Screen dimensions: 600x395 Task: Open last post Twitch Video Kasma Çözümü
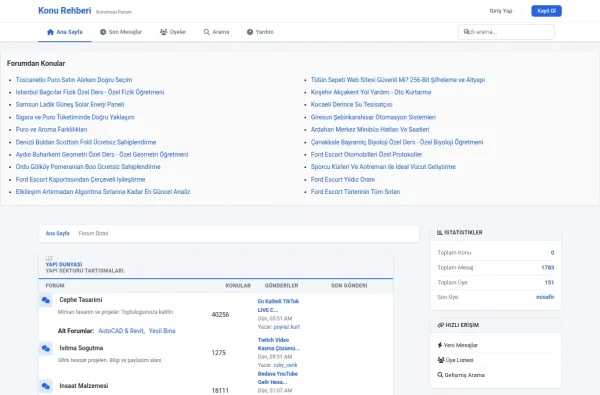click(x=279, y=344)
